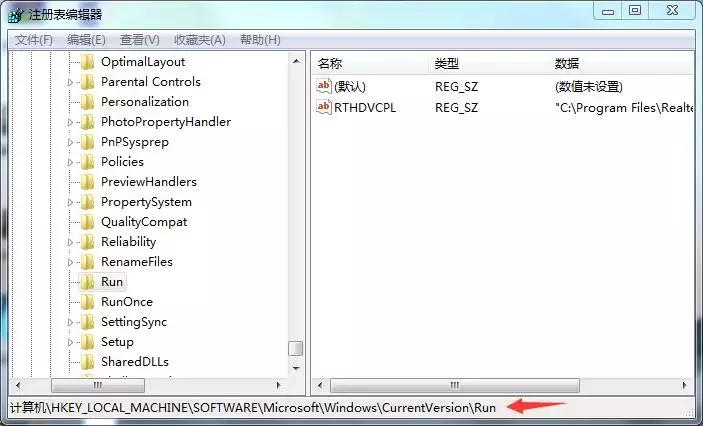Click the Run folder icon in tree
The image size is (703, 426).
point(87,282)
